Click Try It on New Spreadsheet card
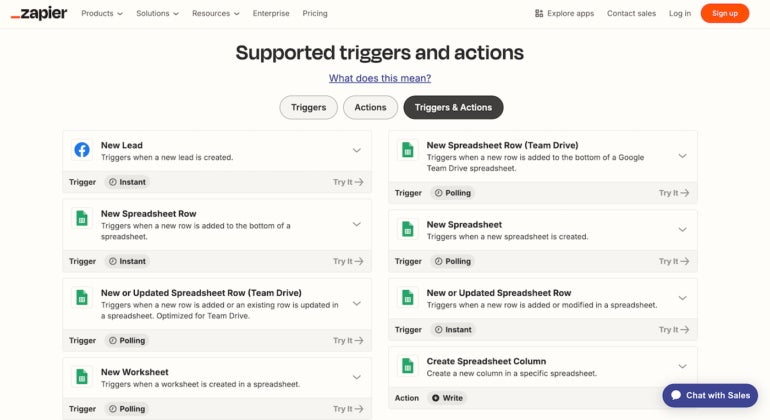 pyautogui.click(x=674, y=261)
